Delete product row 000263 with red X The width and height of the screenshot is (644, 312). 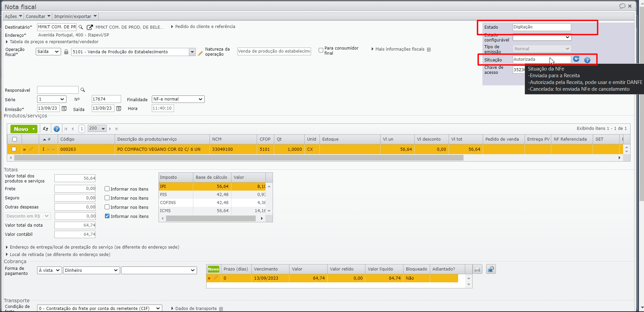pyautogui.click(x=24, y=149)
